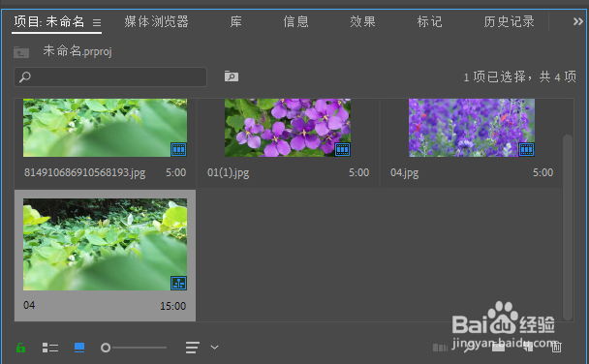Switch to the 库 tab
The height and width of the screenshot is (364, 589).
pyautogui.click(x=236, y=21)
